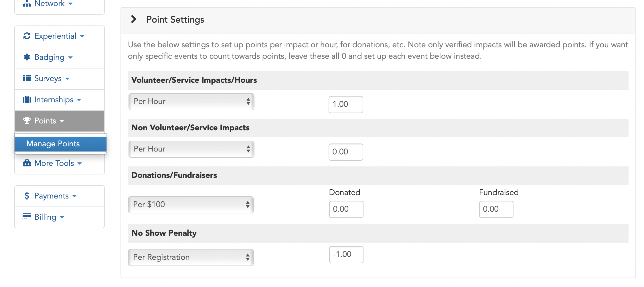Image resolution: width=644 pixels, height=287 pixels.
Task: Click the Fundraised points field
Action: click(x=496, y=209)
